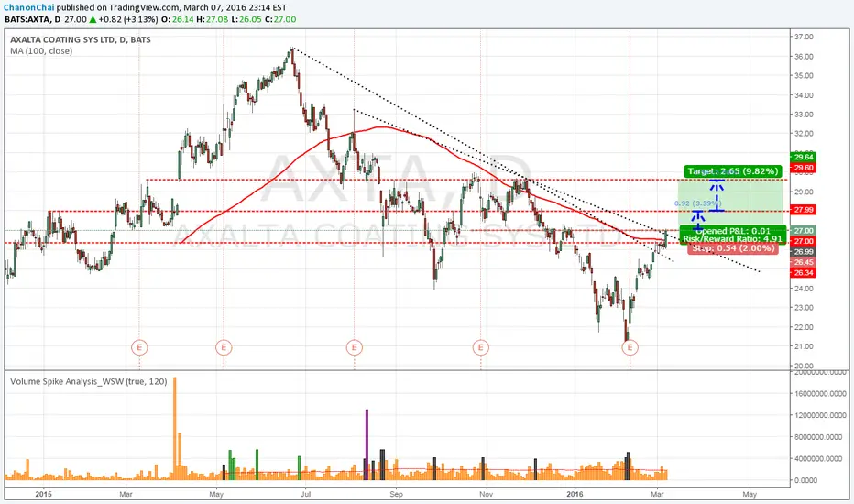Image resolution: width=854 pixels, height=504 pixels.
Task: Click the Jul time axis label
Action: tap(305, 494)
